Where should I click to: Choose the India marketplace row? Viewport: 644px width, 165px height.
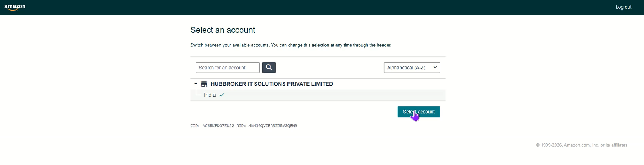click(210, 95)
